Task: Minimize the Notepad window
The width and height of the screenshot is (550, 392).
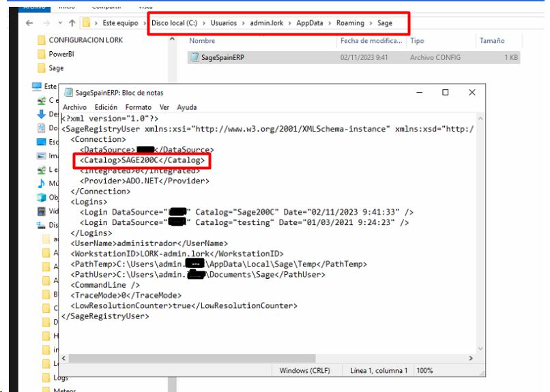Action: 419,93
